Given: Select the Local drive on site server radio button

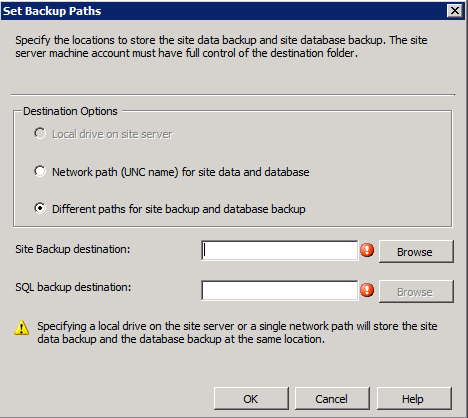Looking at the screenshot, I should pos(40,134).
